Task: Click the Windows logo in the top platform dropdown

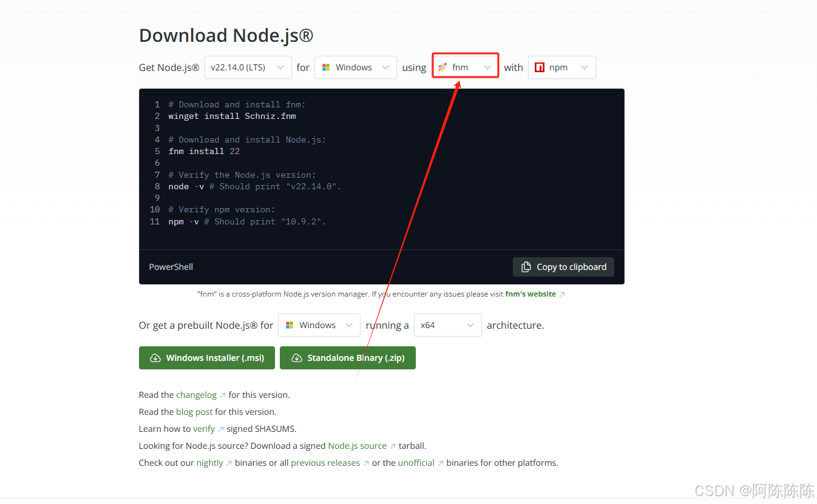Action: pyautogui.click(x=326, y=67)
